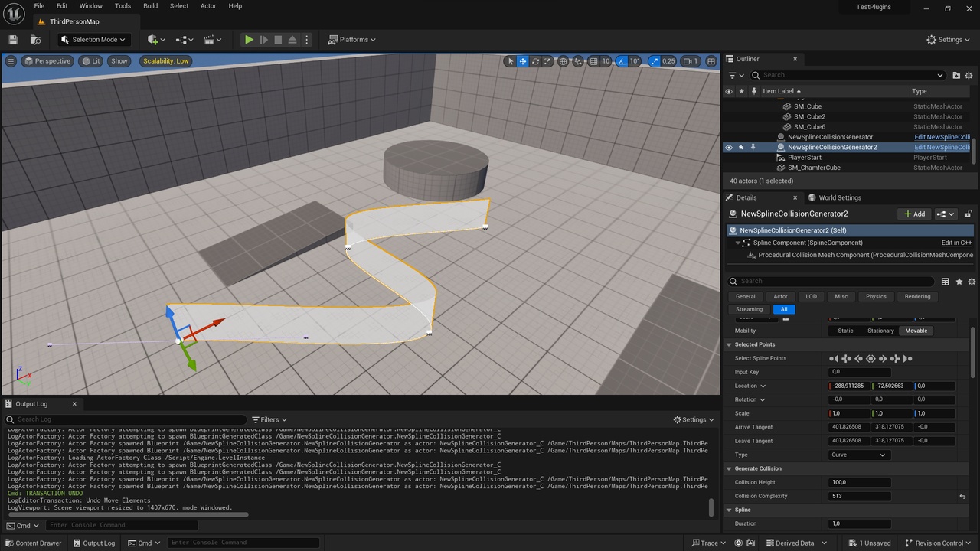Open the viewport options hamburger menu
The image size is (980, 551).
pyautogui.click(x=11, y=61)
